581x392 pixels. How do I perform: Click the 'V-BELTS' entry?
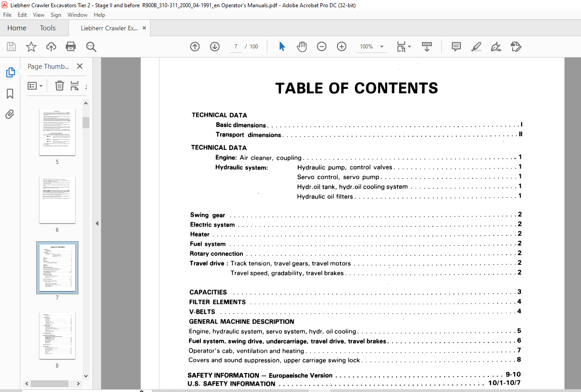click(x=202, y=312)
